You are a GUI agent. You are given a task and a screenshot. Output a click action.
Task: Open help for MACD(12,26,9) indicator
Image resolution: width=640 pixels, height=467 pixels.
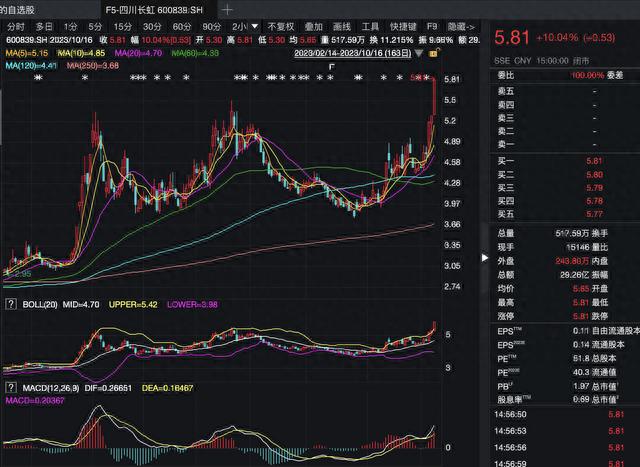pos(11,387)
